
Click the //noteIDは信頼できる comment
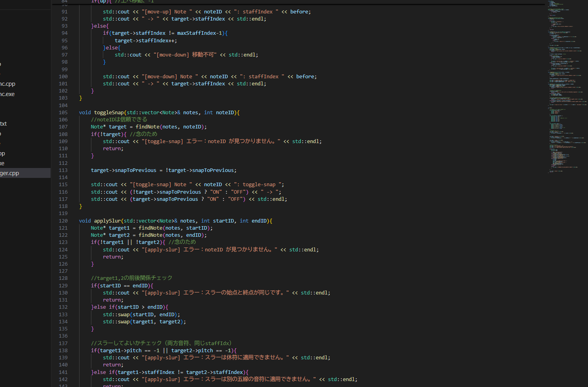(x=119, y=119)
